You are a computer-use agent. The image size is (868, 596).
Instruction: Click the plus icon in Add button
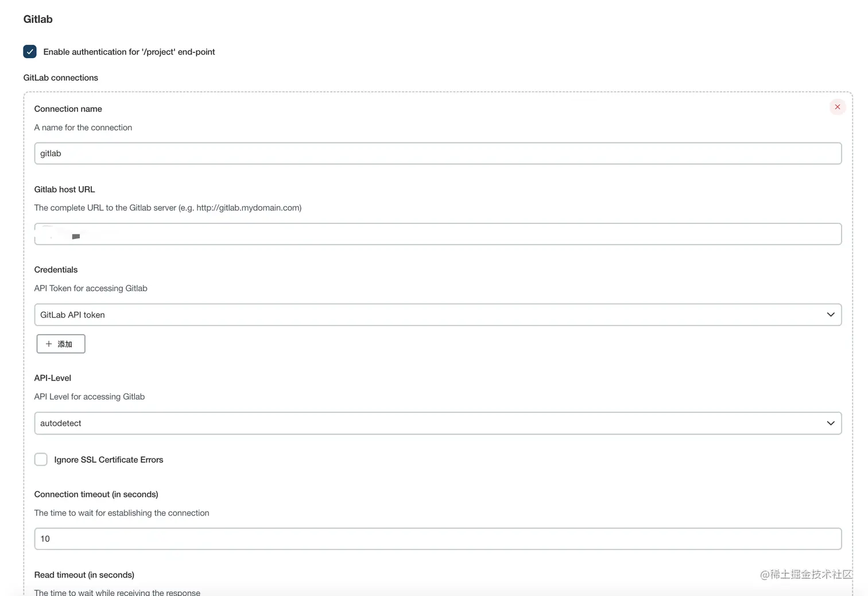[x=49, y=344]
